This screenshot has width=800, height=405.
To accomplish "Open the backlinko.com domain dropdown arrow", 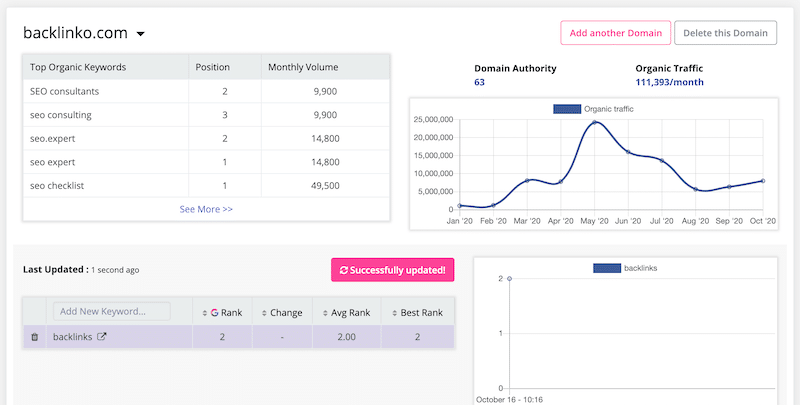I will pyautogui.click(x=140, y=34).
